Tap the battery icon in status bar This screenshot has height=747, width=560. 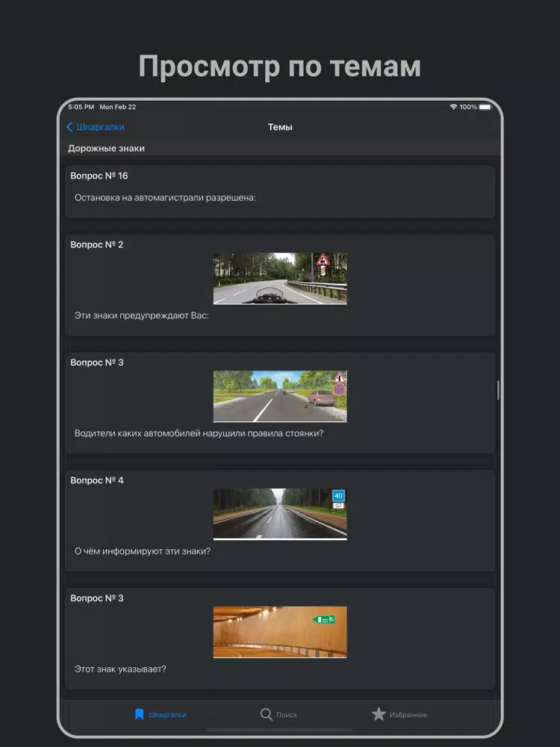coord(485,107)
